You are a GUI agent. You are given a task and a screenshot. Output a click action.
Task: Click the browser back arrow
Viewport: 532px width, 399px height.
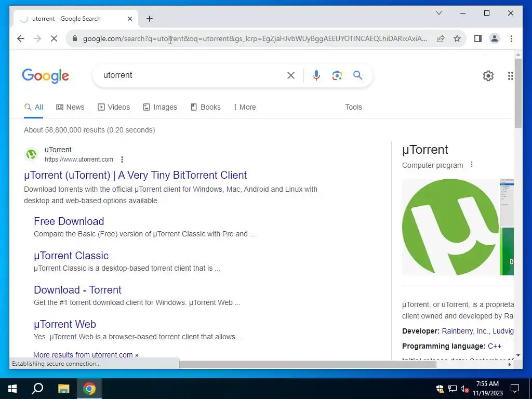point(21,38)
